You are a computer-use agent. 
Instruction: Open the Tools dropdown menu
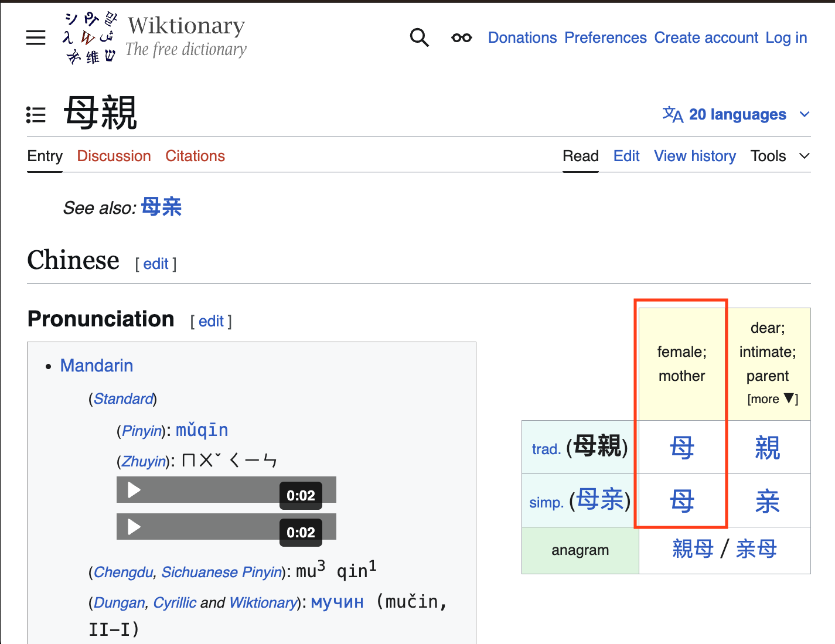(779, 156)
